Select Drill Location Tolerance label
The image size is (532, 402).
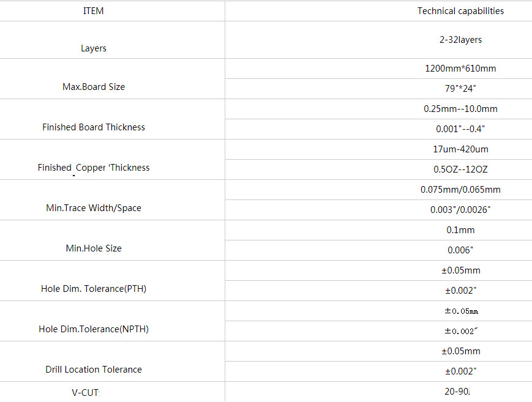pyautogui.click(x=93, y=370)
